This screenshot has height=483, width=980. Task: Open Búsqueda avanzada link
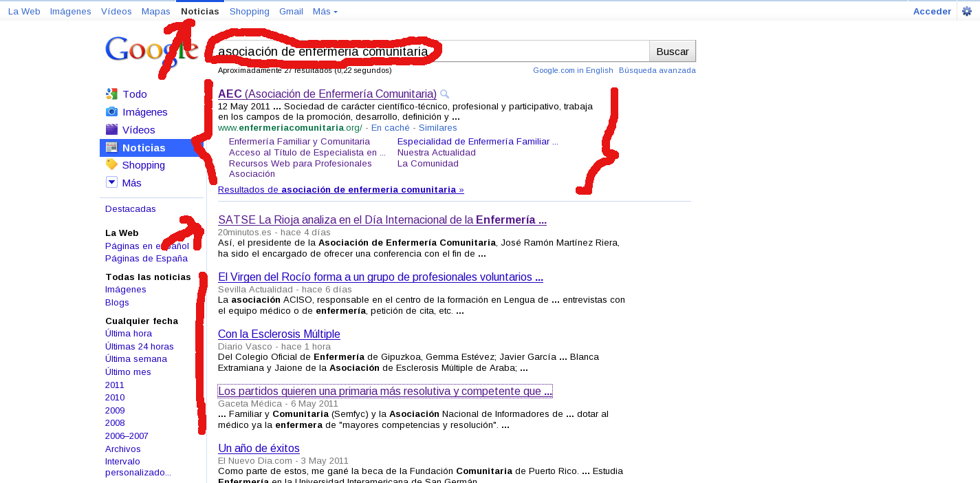(657, 70)
